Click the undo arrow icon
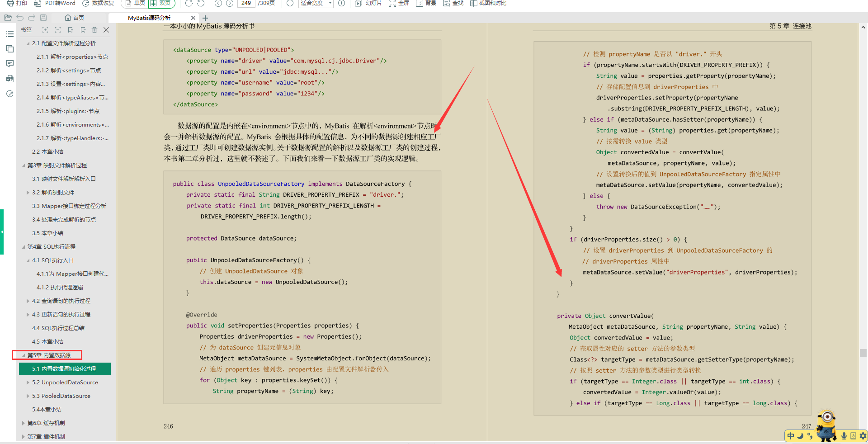The image size is (868, 444). tap(20, 18)
